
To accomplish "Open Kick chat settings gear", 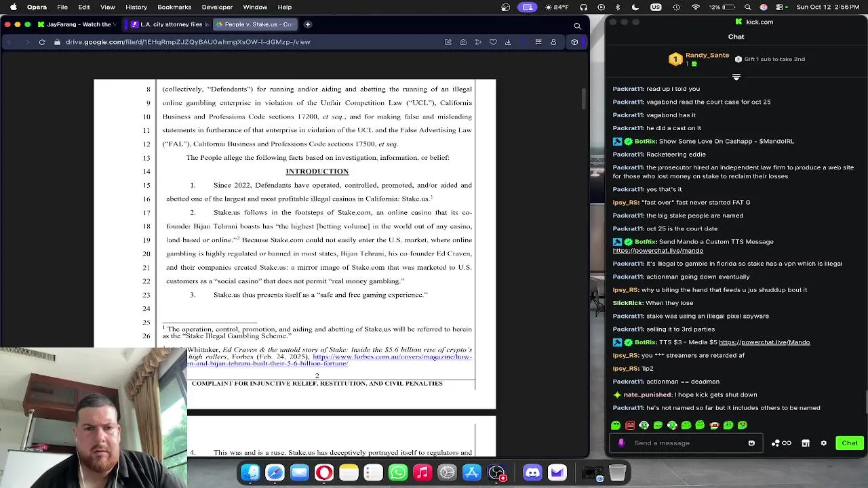I will (823, 443).
